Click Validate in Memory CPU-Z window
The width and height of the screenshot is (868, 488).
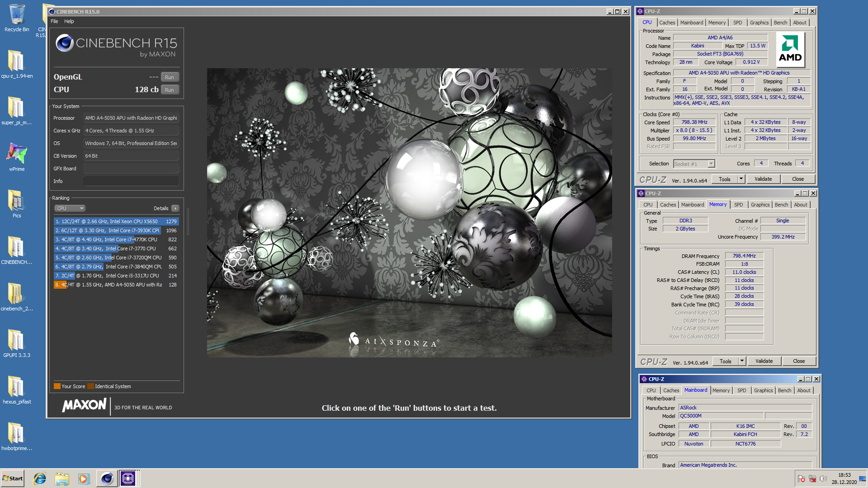tap(764, 361)
